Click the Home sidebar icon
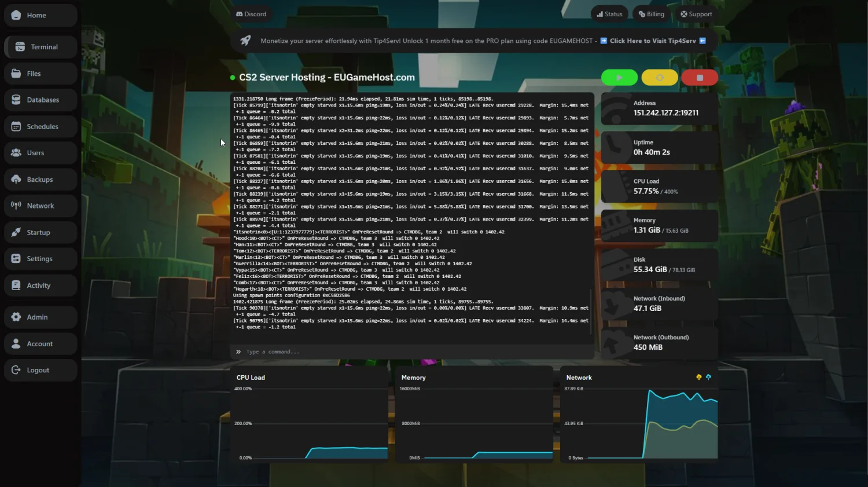This screenshot has width=868, height=487. tap(16, 15)
